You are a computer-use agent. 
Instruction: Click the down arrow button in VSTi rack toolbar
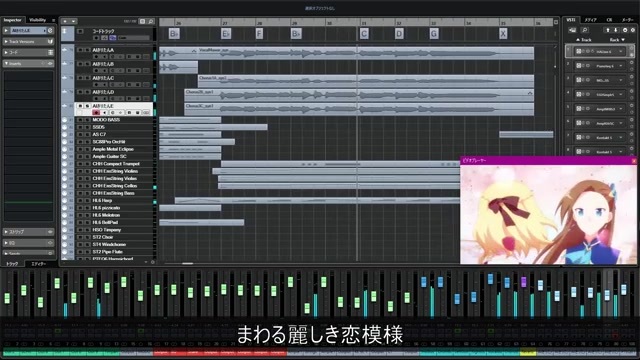[x=616, y=30]
